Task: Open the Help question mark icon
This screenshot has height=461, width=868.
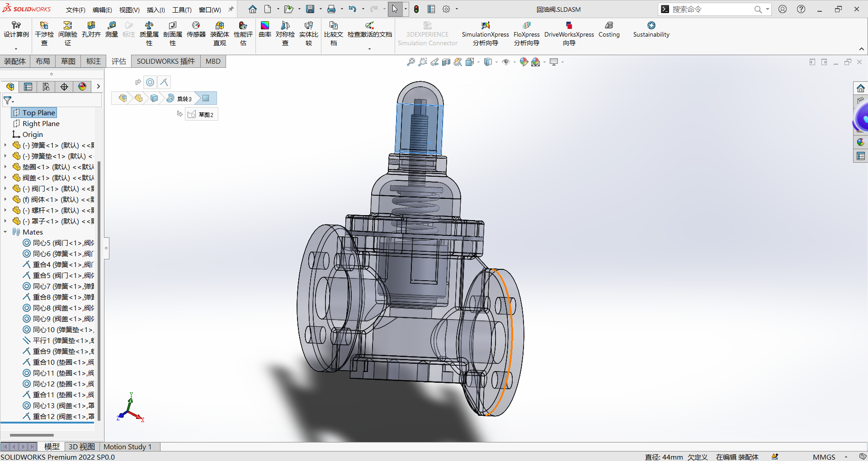Action: point(801,9)
